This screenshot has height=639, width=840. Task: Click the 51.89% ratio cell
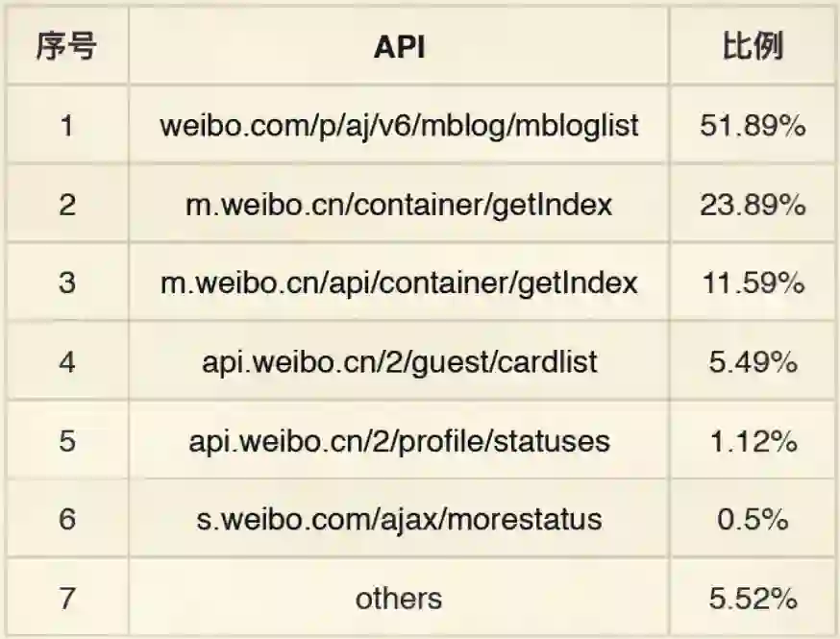(x=753, y=126)
